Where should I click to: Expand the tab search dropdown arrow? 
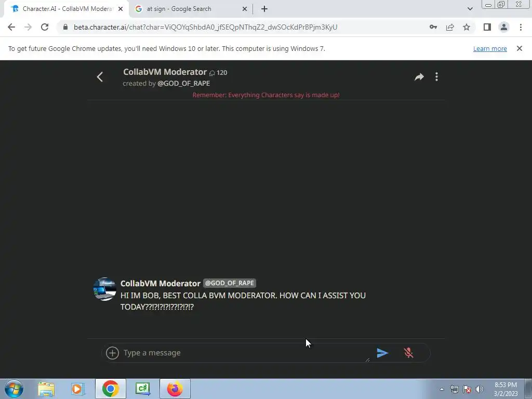(x=470, y=9)
